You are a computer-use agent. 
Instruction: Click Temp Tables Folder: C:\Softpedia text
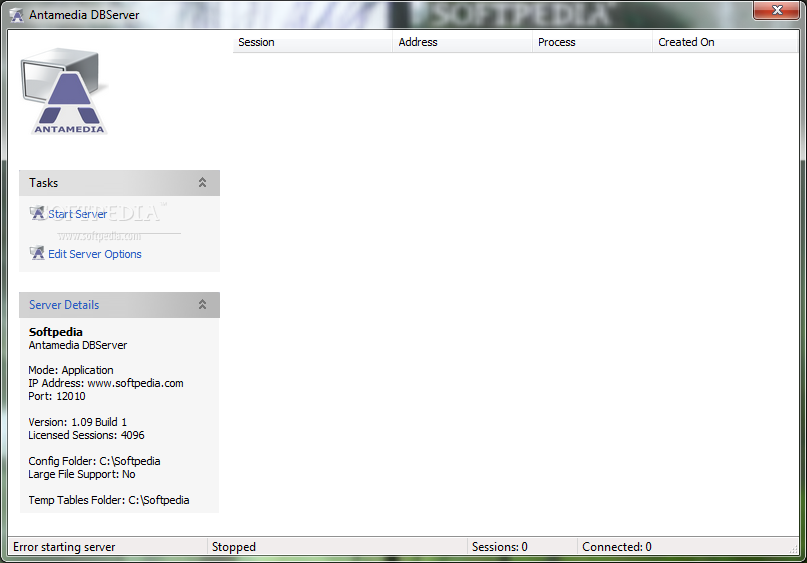tap(109, 500)
